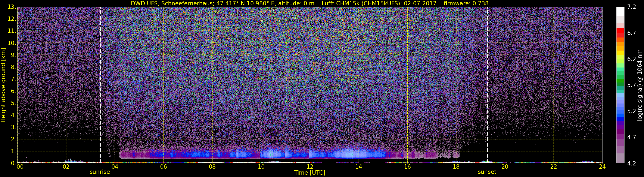
Task: Click the 'log(rc-signal) @ 1064 nm' colorbar title
Action: tap(640, 85)
